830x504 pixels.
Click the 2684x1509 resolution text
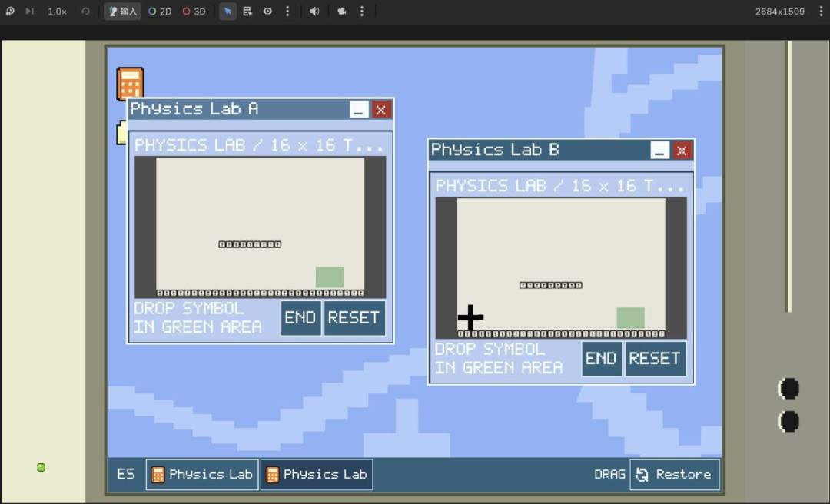click(x=780, y=11)
